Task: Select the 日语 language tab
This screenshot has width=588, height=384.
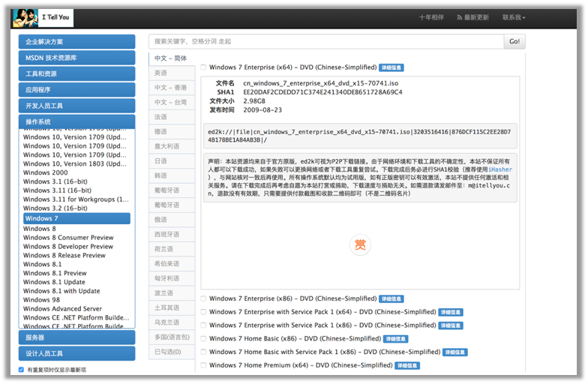Action: [x=172, y=161]
